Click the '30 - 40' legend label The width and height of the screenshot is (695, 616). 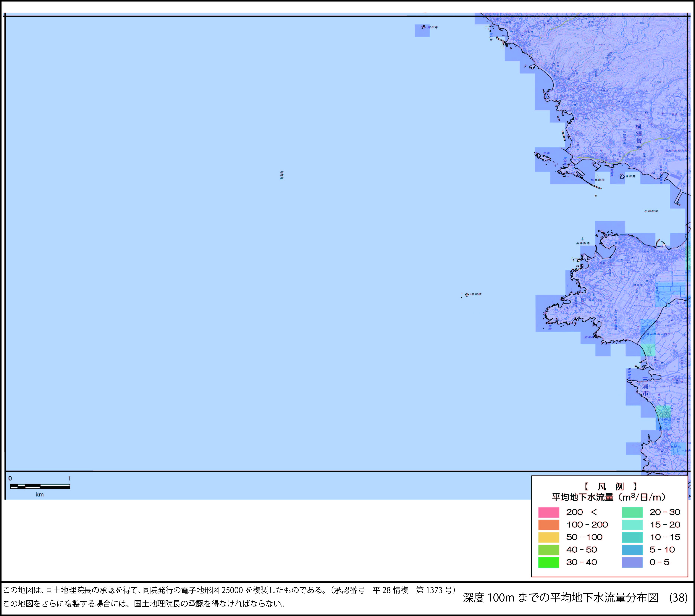coord(581,563)
